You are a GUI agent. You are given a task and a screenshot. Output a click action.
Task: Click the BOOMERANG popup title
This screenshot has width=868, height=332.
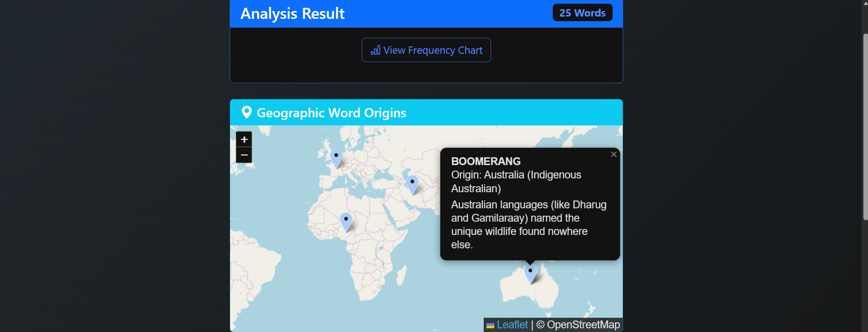[x=486, y=161]
